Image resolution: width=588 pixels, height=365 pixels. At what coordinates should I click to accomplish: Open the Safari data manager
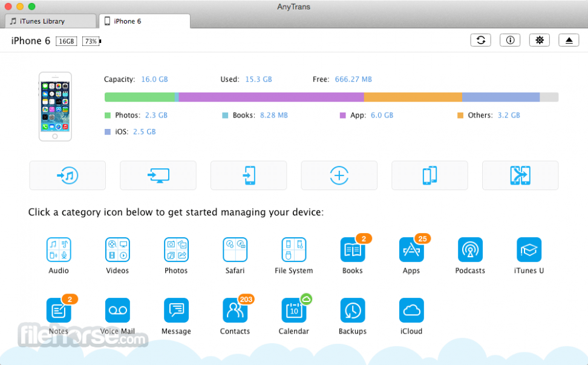point(235,249)
